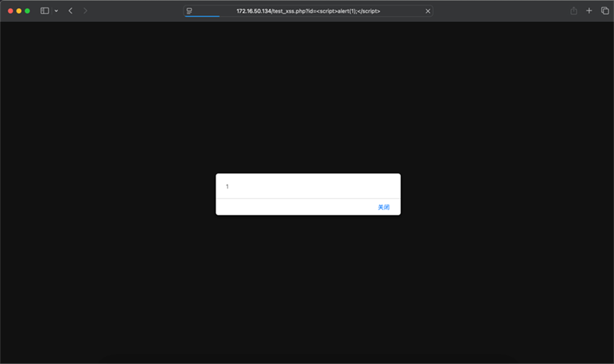Image resolution: width=614 pixels, height=364 pixels.
Task: Click the green fullscreen window button
Action: coord(27,11)
